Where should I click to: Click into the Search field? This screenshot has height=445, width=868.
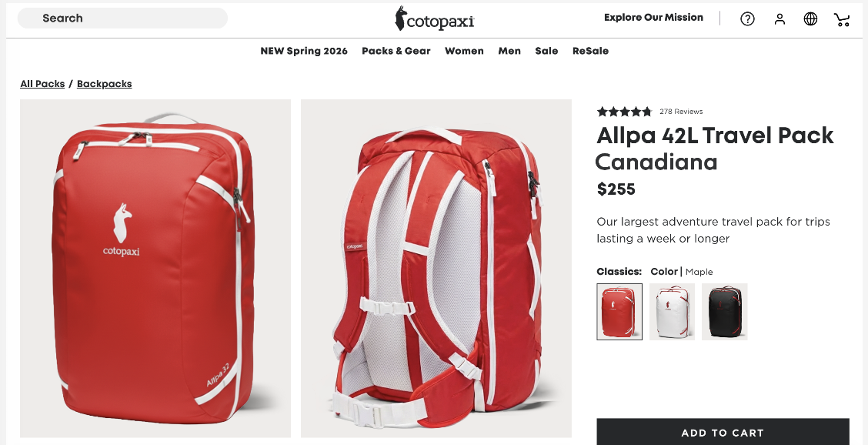[x=122, y=18]
